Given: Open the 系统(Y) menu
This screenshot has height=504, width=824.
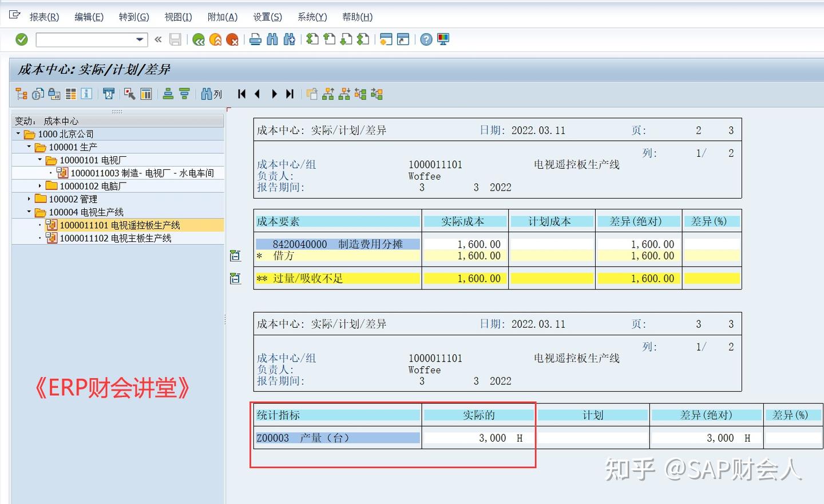Looking at the screenshot, I should tap(311, 17).
